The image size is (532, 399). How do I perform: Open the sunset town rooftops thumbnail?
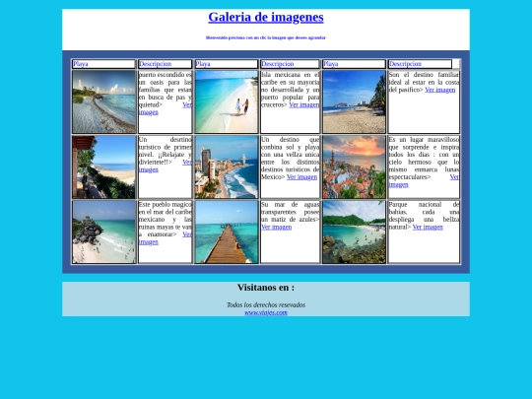pyautogui.click(x=355, y=166)
